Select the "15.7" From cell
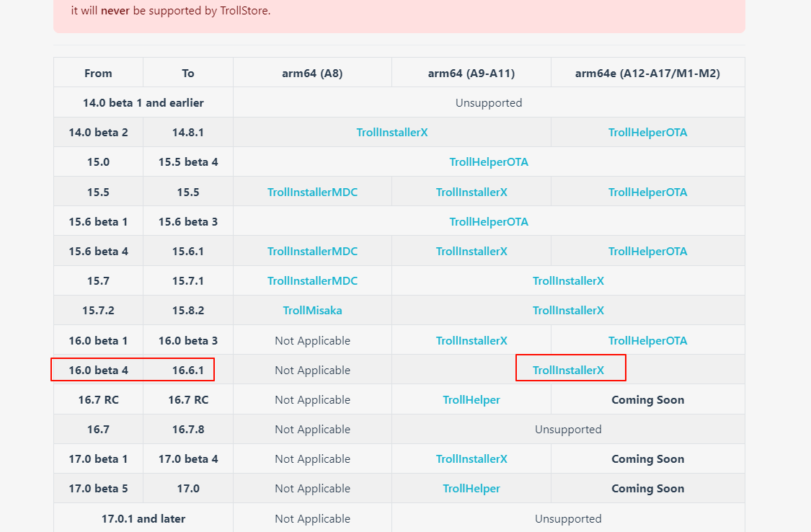Screen dimensions: 811x532 [x=98, y=280]
